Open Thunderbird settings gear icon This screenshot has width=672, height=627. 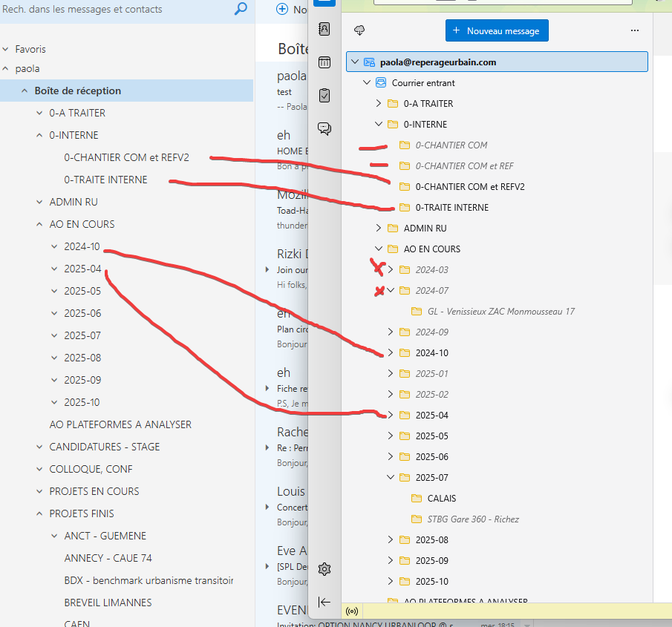tap(324, 569)
